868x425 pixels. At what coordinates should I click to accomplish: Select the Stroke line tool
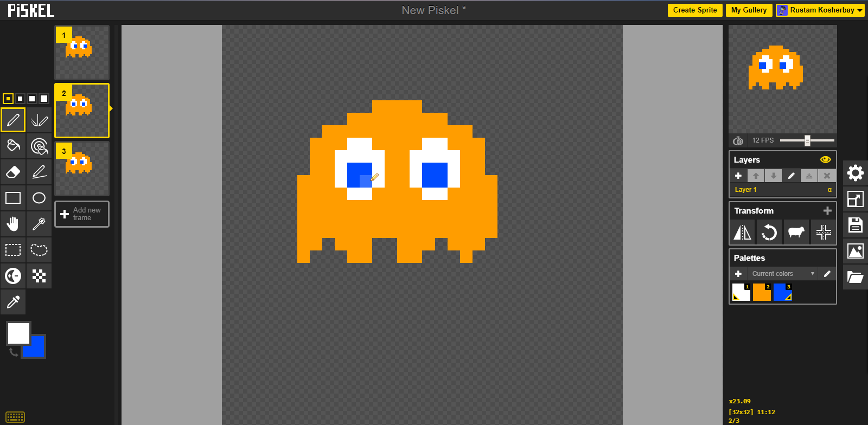pos(39,172)
